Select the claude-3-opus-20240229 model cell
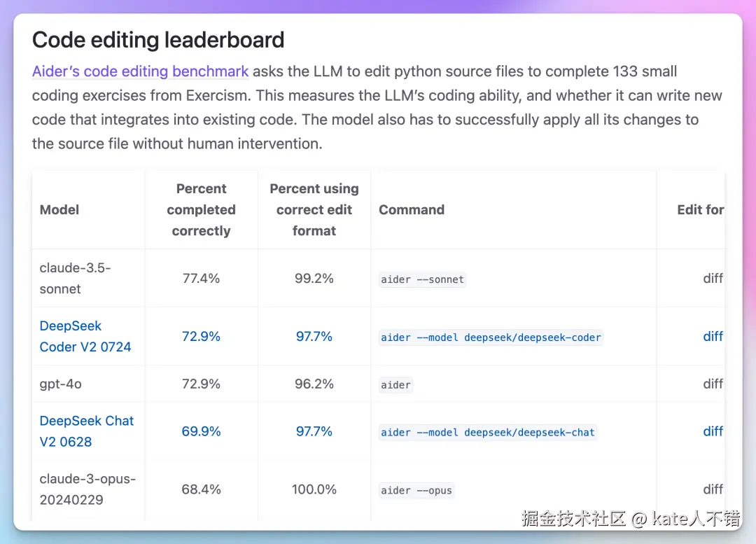Image resolution: width=756 pixels, height=544 pixels. pyautogui.click(x=87, y=489)
